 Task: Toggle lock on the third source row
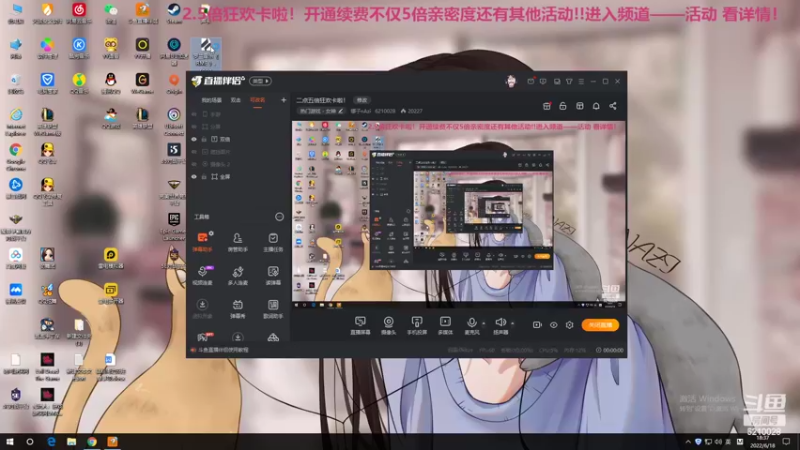click(204, 139)
